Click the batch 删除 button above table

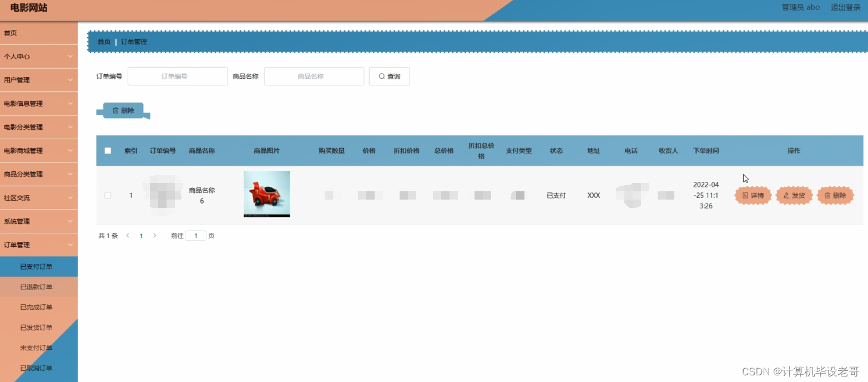coord(123,110)
